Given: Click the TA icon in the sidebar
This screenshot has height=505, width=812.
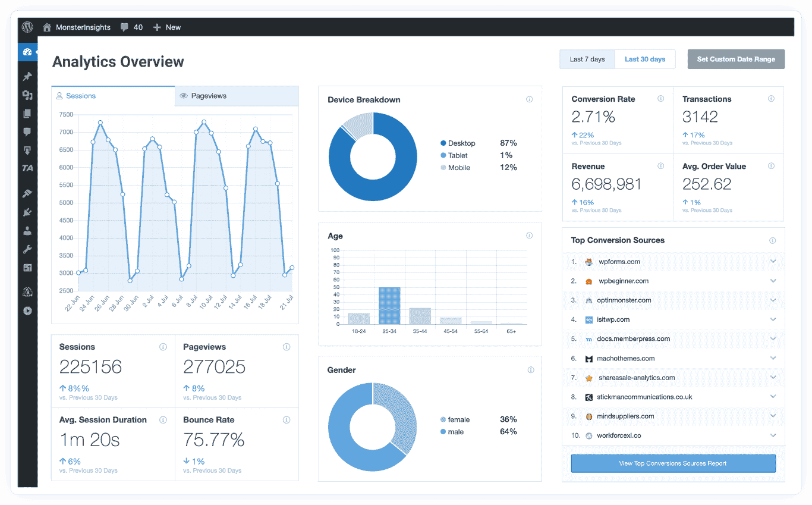Looking at the screenshot, I should (x=27, y=168).
